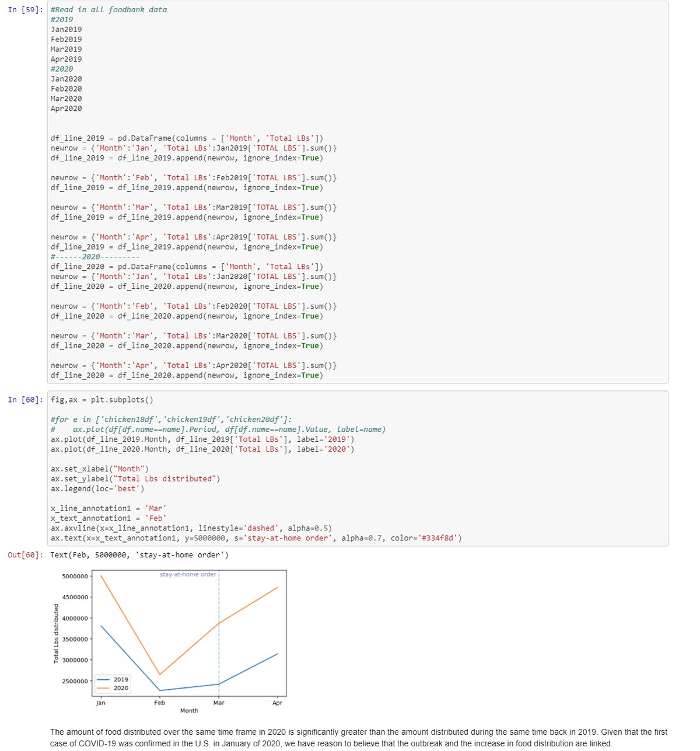The width and height of the screenshot is (700, 751).
Task: Click the ax.text stay-at-home order statement
Action: pyautogui.click(x=256, y=539)
